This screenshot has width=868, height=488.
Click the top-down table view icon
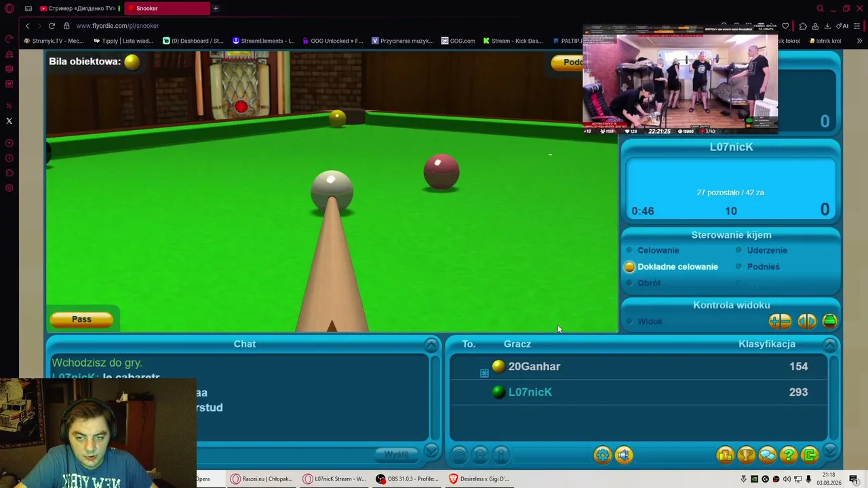pos(829,321)
